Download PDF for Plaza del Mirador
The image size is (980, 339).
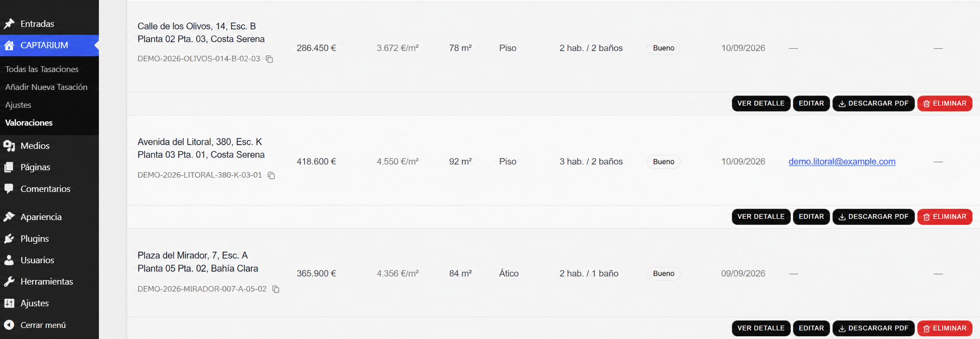873,328
